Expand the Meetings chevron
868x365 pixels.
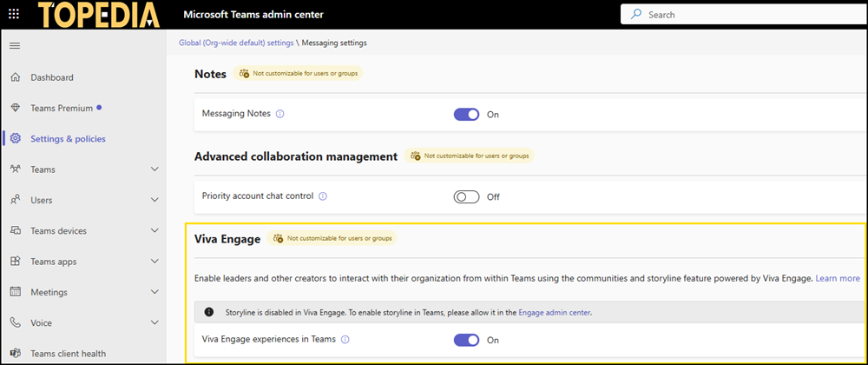click(x=155, y=292)
